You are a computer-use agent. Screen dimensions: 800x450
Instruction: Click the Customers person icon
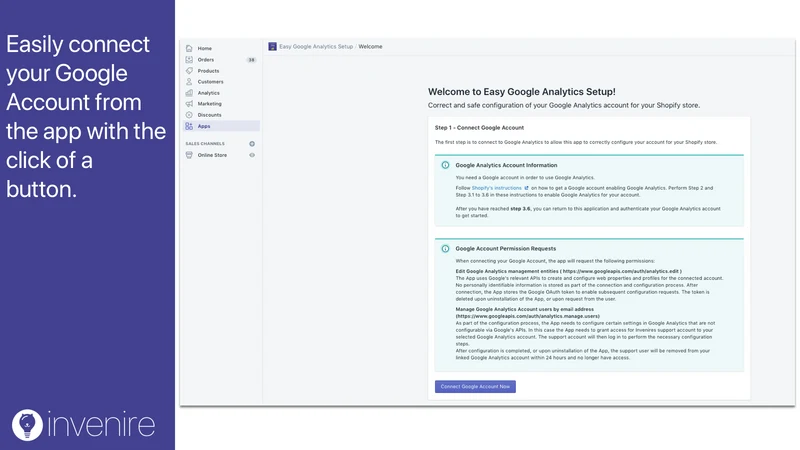(x=189, y=82)
